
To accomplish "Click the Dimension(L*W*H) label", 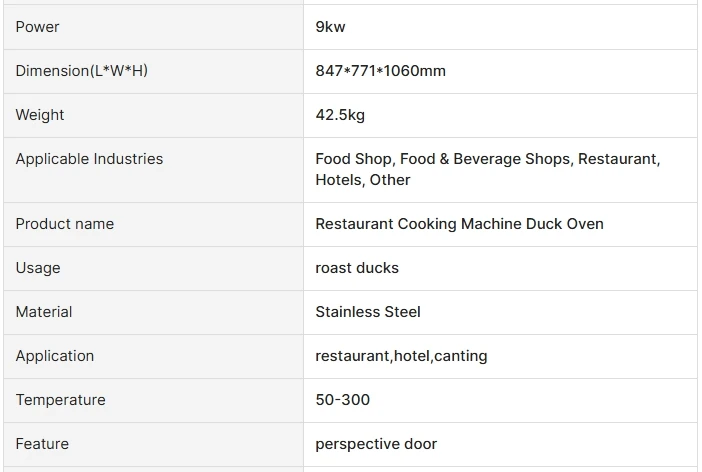I will pyautogui.click(x=81, y=71).
